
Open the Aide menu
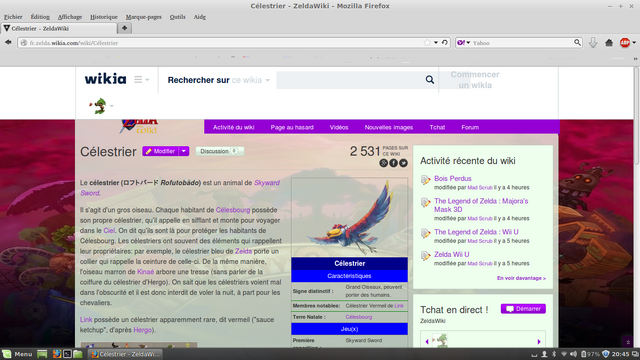pos(200,17)
